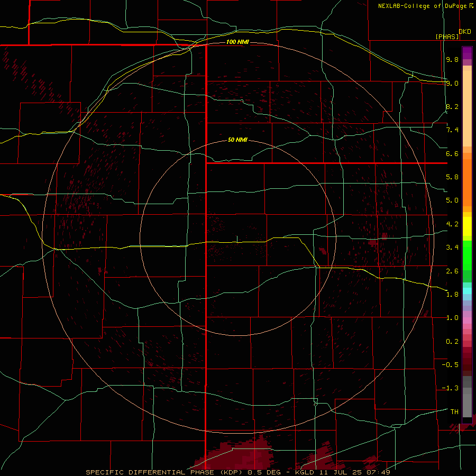Click the 1.8 scale value
476x476 pixels.
click(x=452, y=295)
